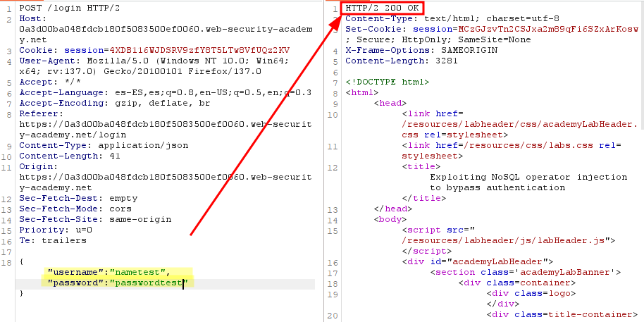The height and width of the screenshot is (322, 644).
Task: Click the request Host header name
Action: (33, 18)
